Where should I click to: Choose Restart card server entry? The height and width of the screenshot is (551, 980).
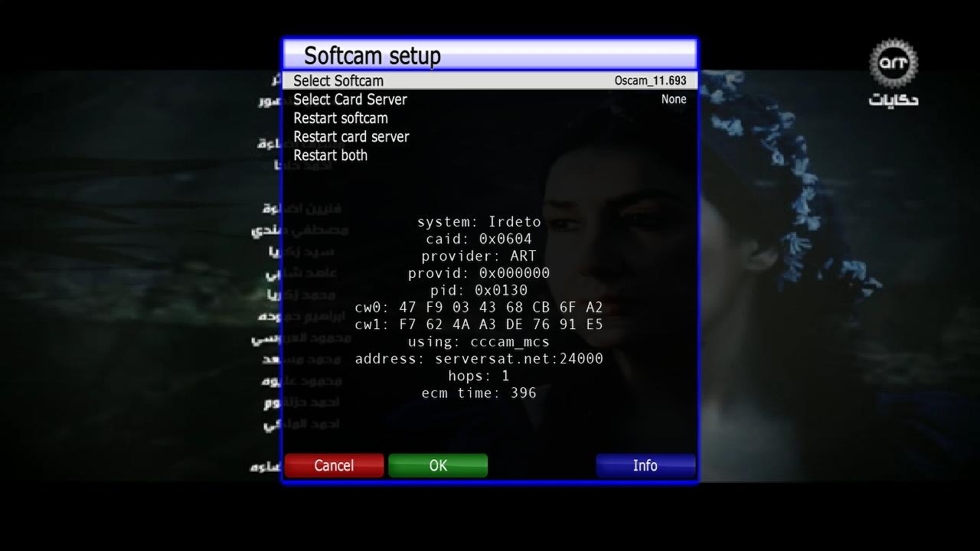click(490, 136)
